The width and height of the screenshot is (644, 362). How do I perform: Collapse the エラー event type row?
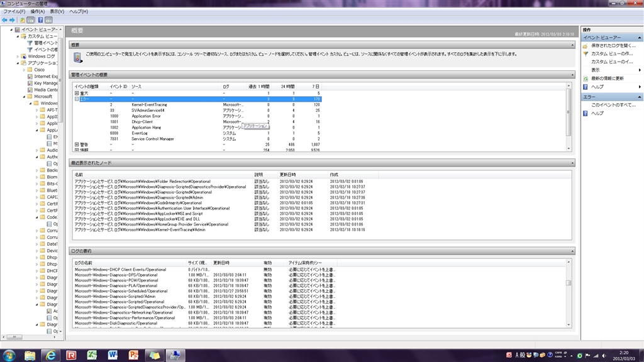77,99
